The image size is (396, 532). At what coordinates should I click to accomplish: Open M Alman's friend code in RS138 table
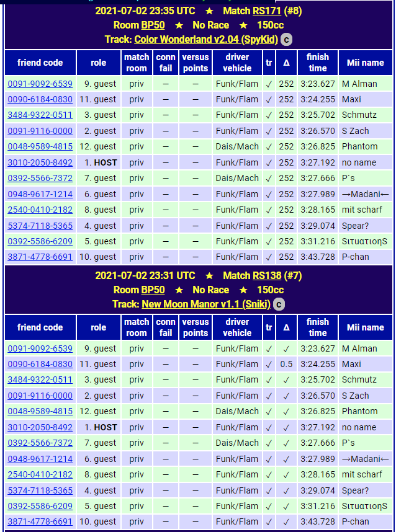tap(40, 348)
